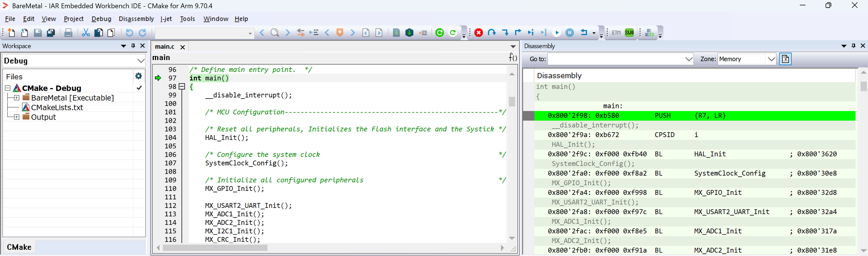Image resolution: width=868 pixels, height=256 pixels.
Task: Cut selection with scissors icon
Action: (x=86, y=33)
